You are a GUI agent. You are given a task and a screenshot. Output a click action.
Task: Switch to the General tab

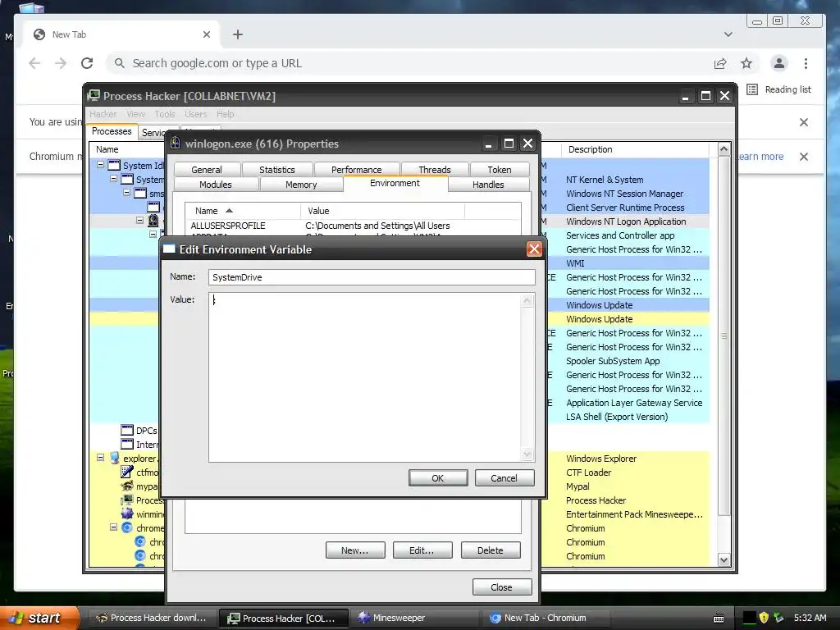(x=206, y=169)
